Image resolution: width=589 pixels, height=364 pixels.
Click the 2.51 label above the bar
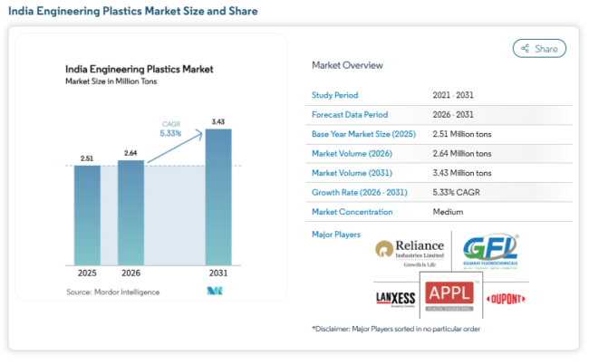tap(87, 158)
